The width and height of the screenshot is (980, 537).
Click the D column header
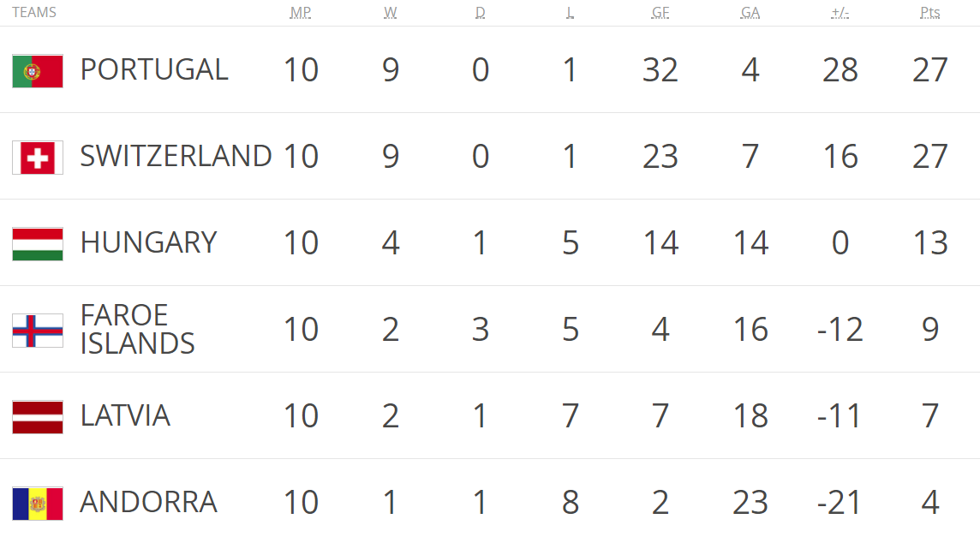tap(480, 13)
